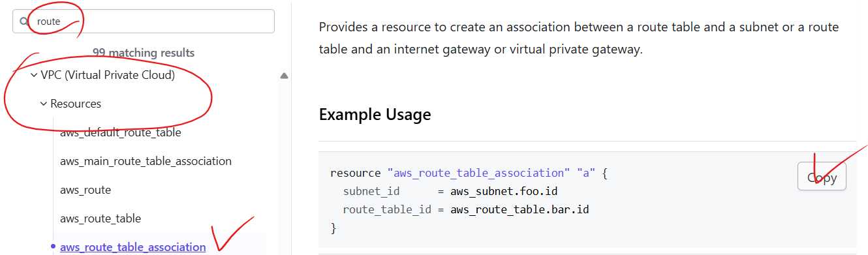Open the aws_default_route_table page
Image resolution: width=868 pixels, height=255 pixels.
coord(120,132)
